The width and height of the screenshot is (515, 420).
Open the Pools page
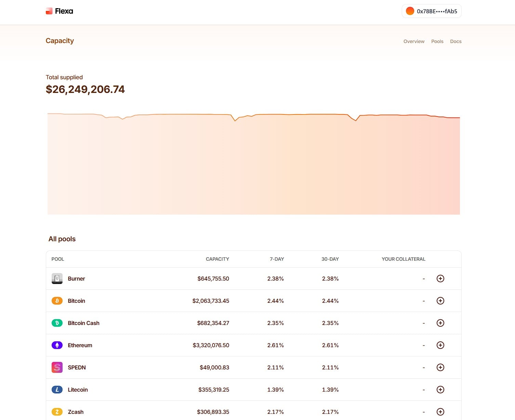pos(437,41)
